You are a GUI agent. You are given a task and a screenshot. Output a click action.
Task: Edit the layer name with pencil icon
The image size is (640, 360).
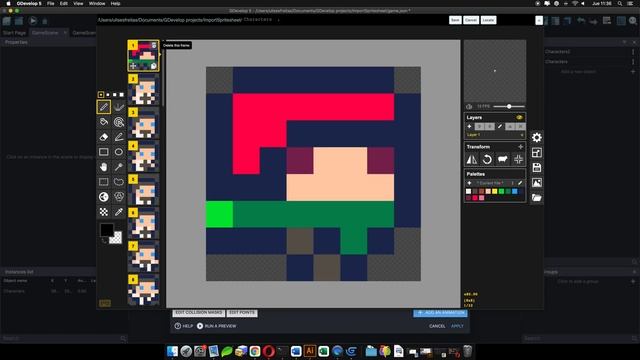(500, 127)
